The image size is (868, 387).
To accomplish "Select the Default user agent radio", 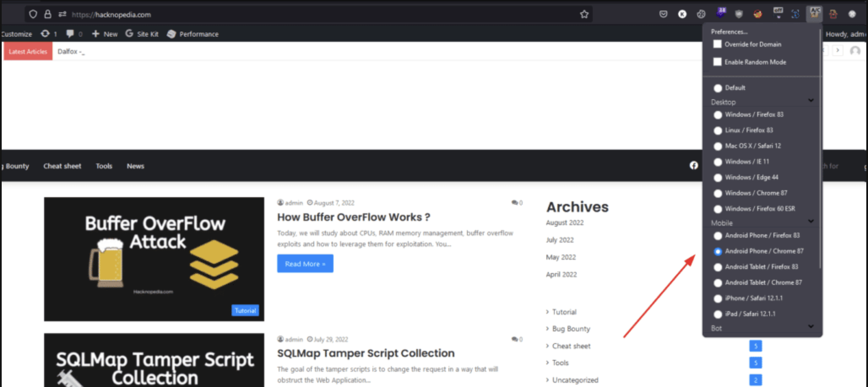I will [718, 88].
